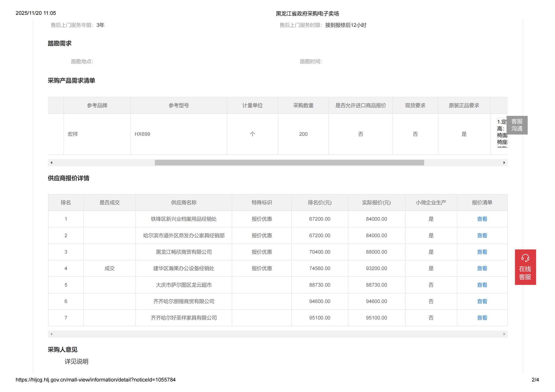Click the product list horizontal scrollbar thumb
Screen dimensions: 555x392
pos(289,163)
